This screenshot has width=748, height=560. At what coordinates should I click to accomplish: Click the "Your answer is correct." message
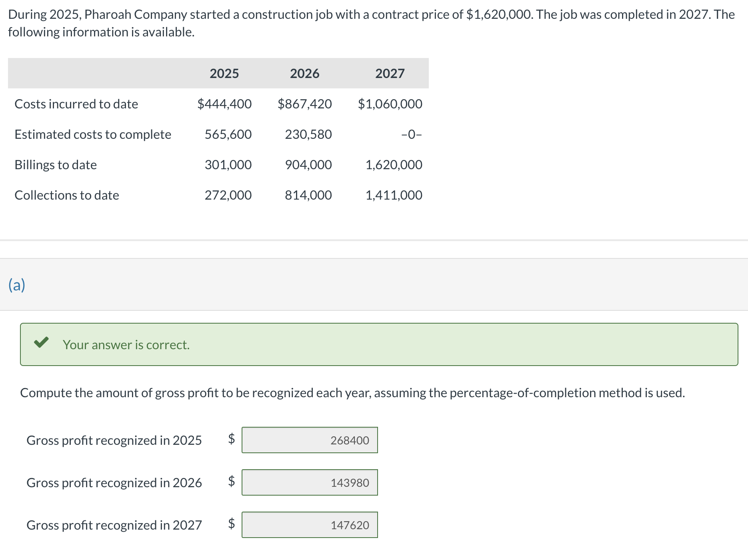[x=126, y=345]
